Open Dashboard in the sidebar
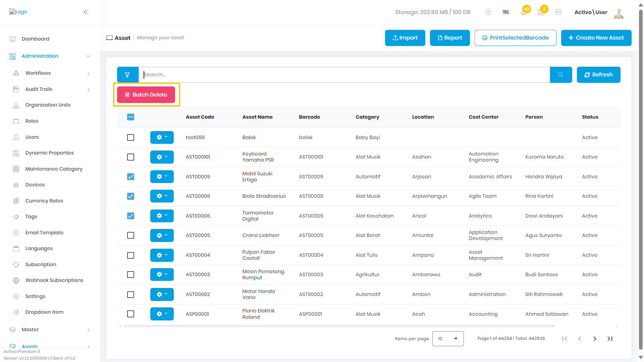644x362 pixels. click(36, 39)
